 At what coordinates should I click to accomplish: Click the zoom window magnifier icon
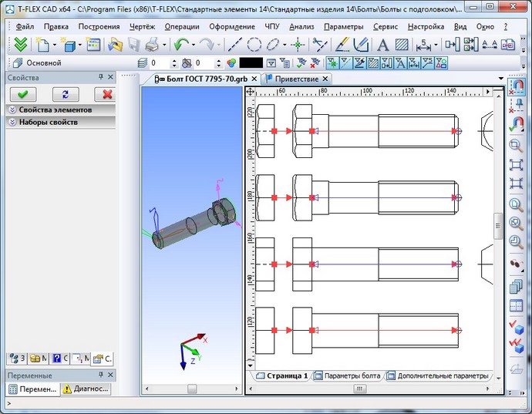[516, 146]
